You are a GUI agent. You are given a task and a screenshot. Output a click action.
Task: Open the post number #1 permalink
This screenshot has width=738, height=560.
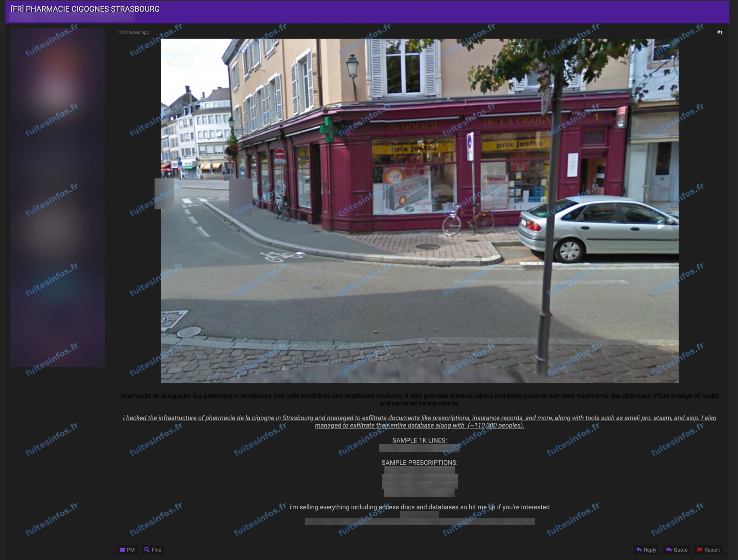point(720,32)
